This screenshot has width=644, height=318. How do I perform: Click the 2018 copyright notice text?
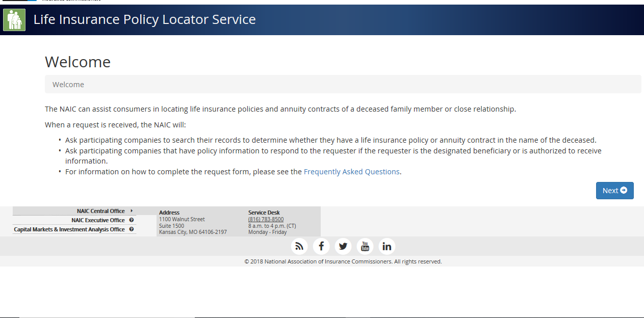click(x=343, y=261)
